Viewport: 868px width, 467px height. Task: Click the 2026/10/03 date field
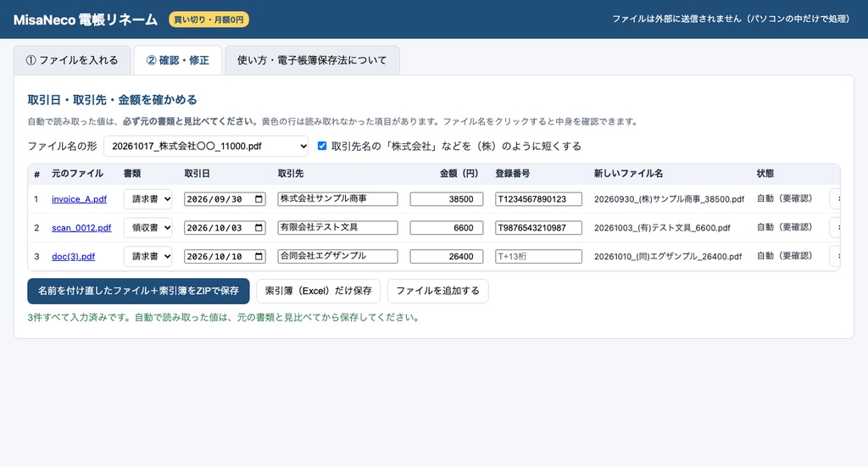[225, 228]
